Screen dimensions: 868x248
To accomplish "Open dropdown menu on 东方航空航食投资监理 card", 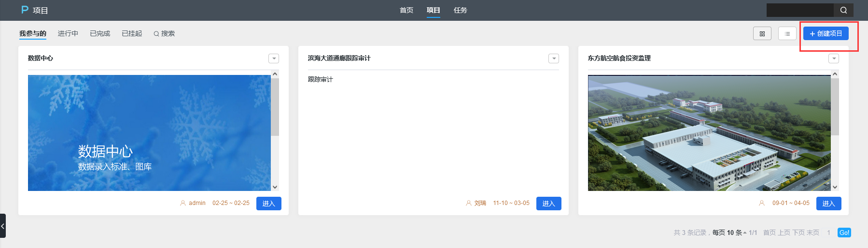I will [x=834, y=58].
